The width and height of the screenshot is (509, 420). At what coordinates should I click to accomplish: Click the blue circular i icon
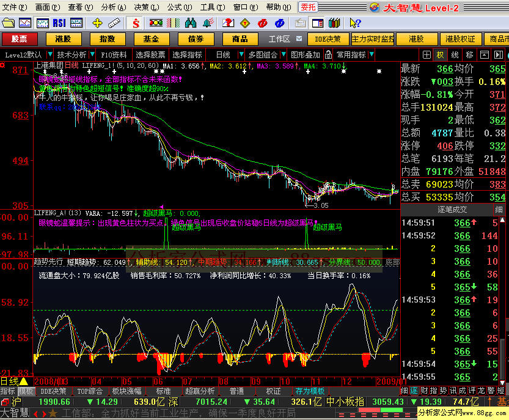click(x=279, y=23)
